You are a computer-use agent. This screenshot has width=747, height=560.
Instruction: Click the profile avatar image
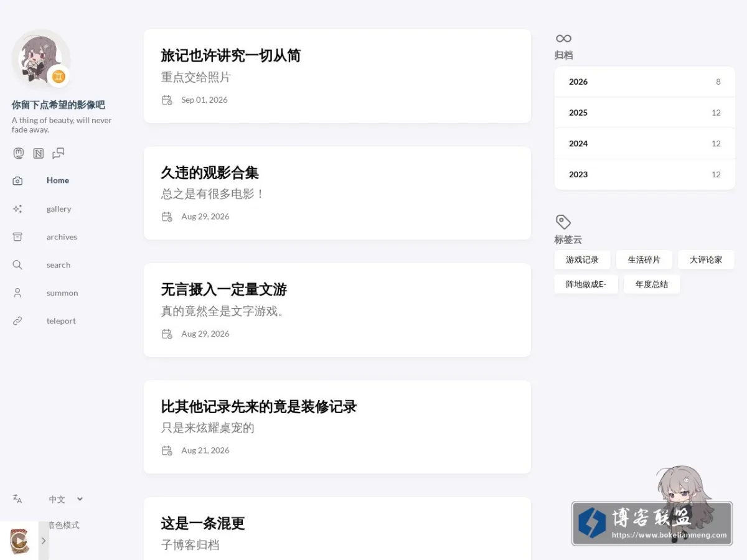click(x=40, y=58)
